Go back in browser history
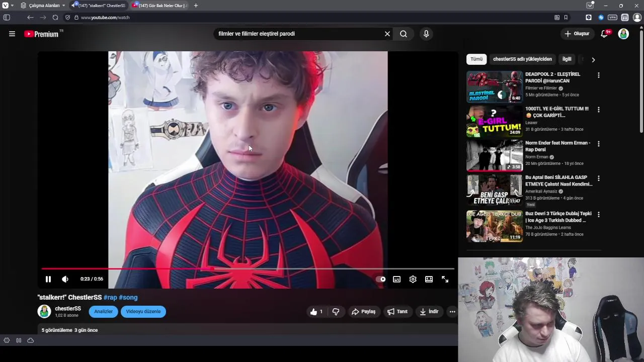This screenshot has width=644, height=362. [30, 17]
